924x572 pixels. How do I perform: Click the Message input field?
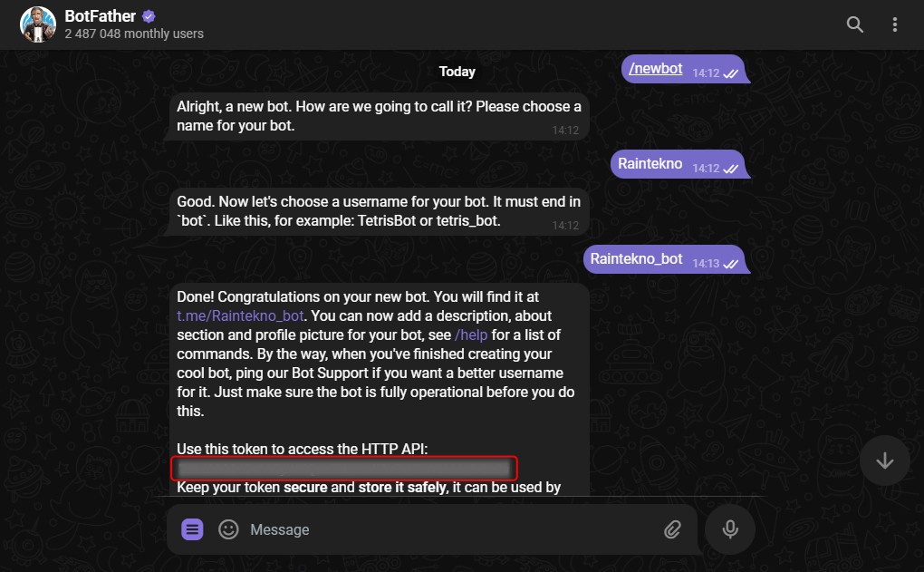point(444,529)
